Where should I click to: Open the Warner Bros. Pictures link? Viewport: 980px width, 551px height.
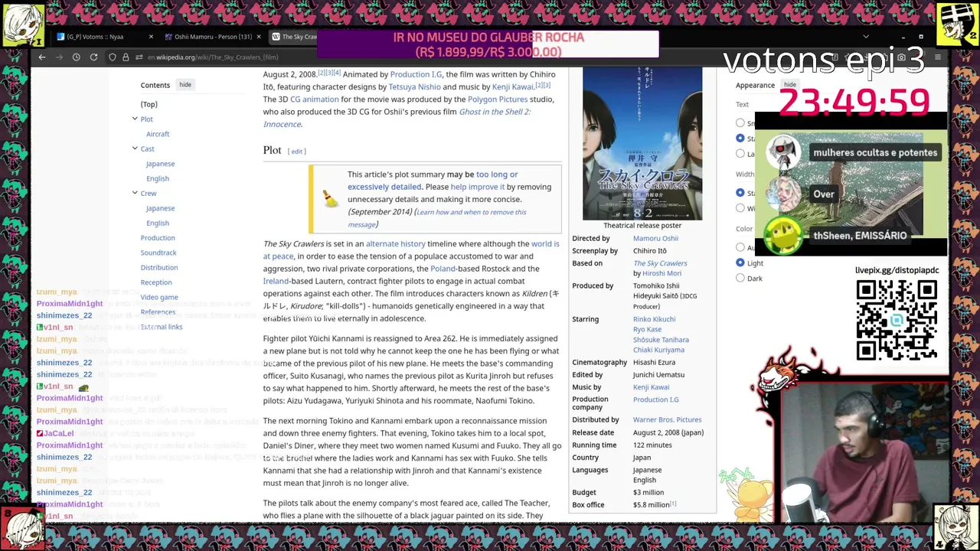[x=667, y=419]
